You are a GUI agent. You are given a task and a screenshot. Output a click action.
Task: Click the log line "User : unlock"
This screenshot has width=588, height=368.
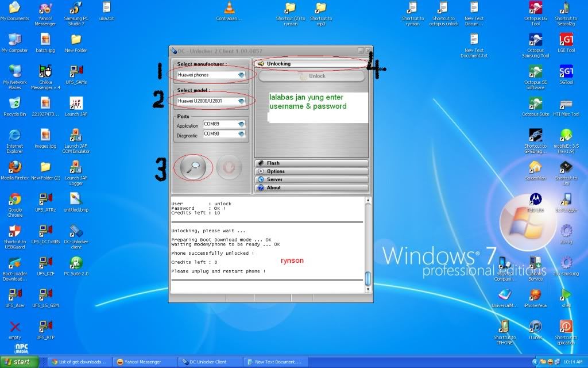pos(202,204)
